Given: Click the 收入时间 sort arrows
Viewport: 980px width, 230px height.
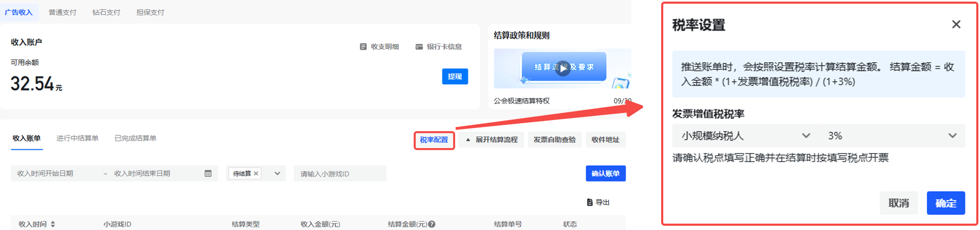Looking at the screenshot, I should [53, 224].
